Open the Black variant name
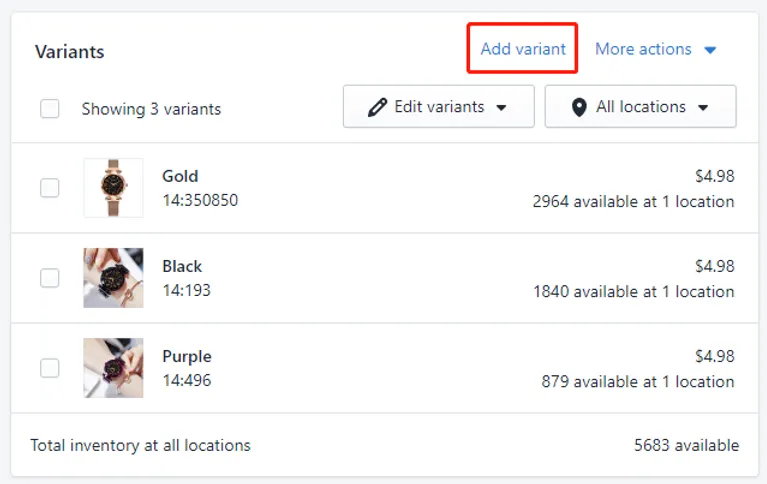Viewport: 767px width, 484px height. pos(182,266)
